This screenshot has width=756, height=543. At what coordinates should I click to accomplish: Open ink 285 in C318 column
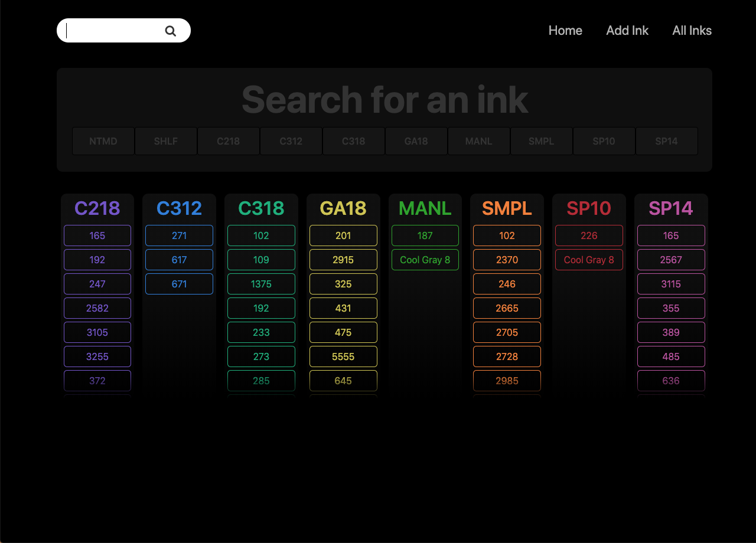pos(261,381)
